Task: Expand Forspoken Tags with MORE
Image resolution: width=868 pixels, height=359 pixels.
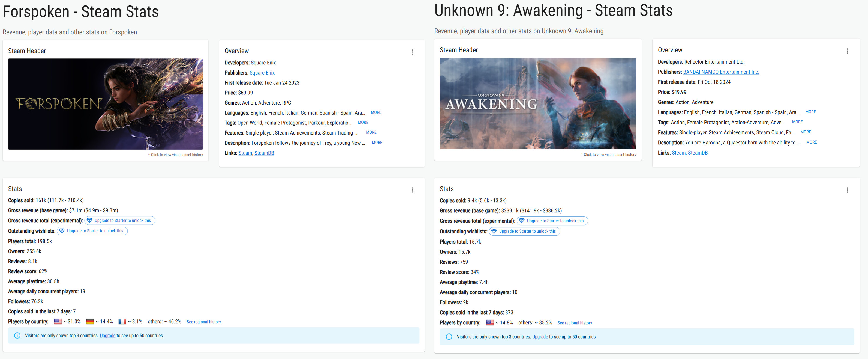Action: tap(363, 123)
